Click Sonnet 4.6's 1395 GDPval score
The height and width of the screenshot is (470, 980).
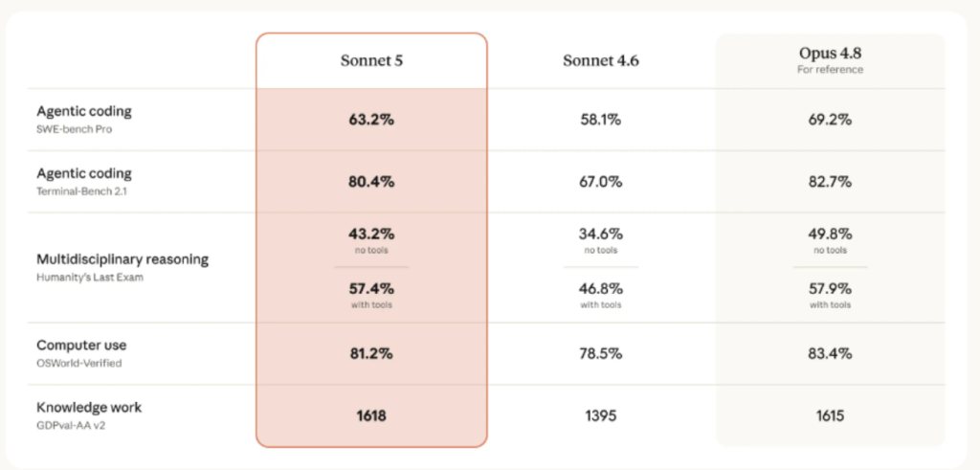pyautogui.click(x=601, y=415)
